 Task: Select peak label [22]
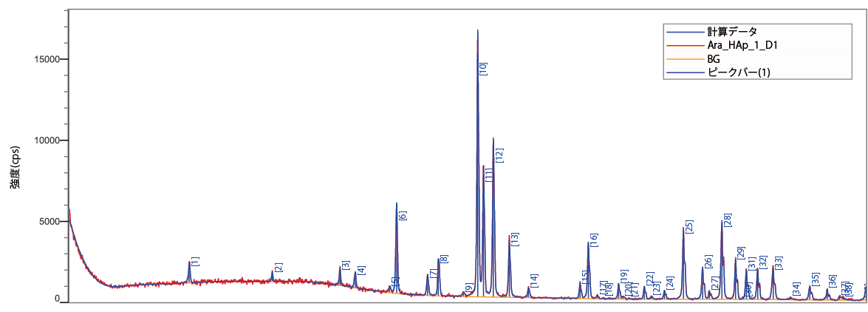click(x=650, y=278)
